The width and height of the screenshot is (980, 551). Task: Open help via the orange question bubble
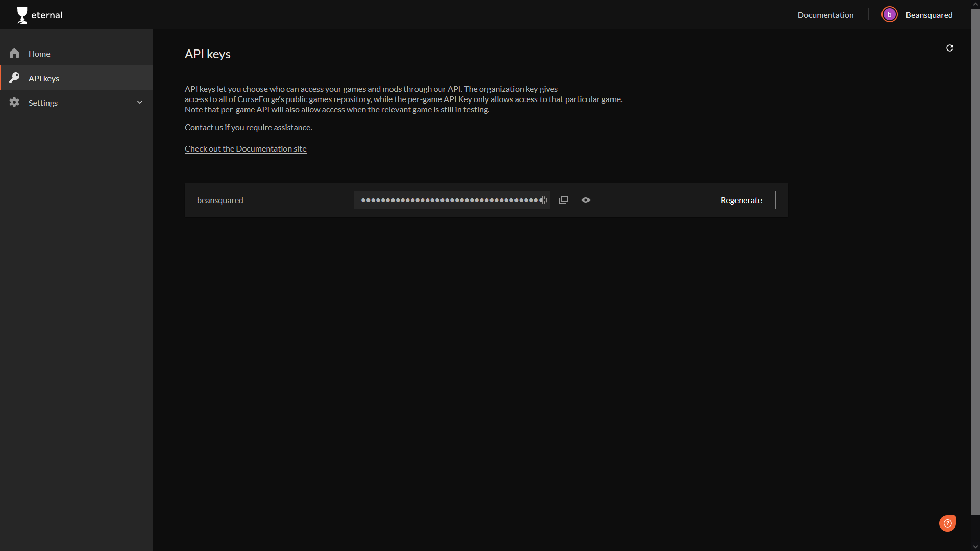[x=947, y=523]
